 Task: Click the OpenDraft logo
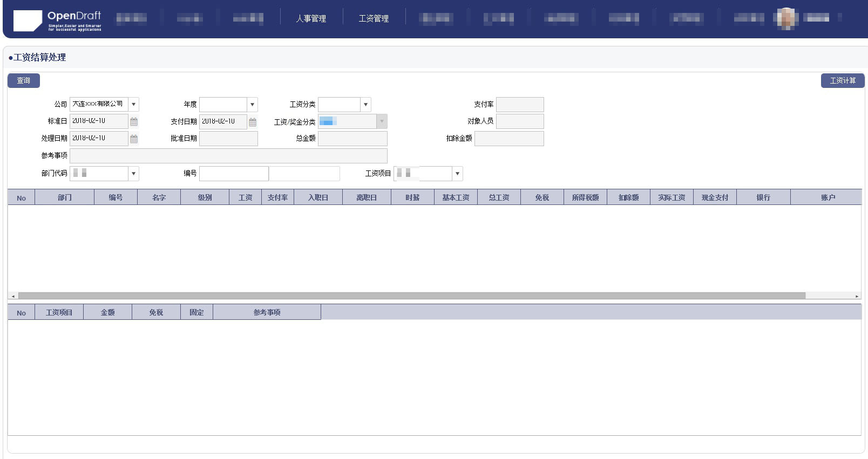tap(57, 20)
